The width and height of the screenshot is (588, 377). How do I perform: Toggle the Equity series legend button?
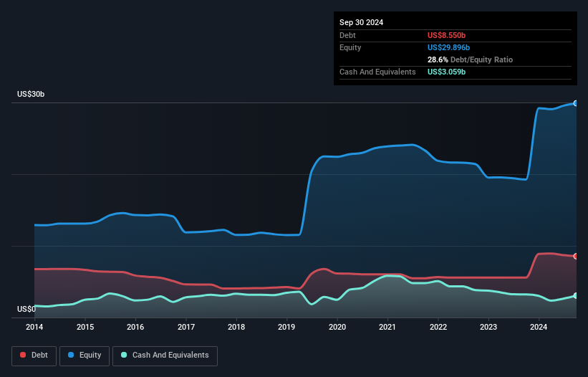pos(85,355)
